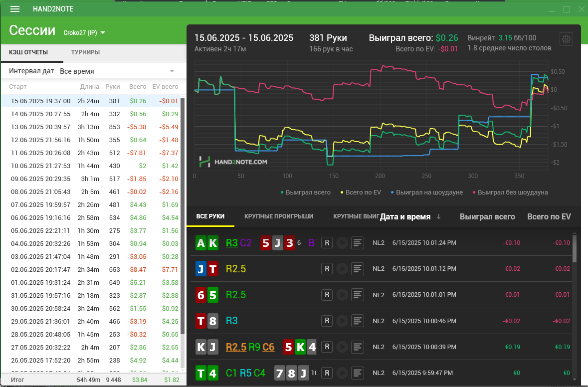
Task: Select session started 10.06.2025 21:27:53
Action: 91,166
